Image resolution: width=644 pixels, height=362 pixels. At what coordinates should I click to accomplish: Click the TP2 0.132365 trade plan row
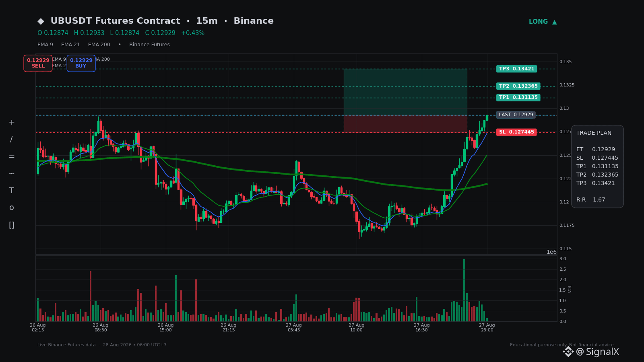pos(597,175)
